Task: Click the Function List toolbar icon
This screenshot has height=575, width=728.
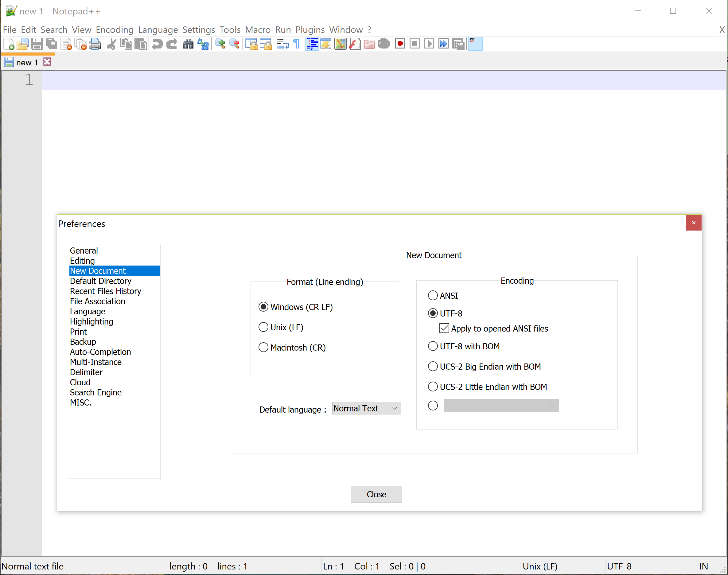Action: point(355,44)
